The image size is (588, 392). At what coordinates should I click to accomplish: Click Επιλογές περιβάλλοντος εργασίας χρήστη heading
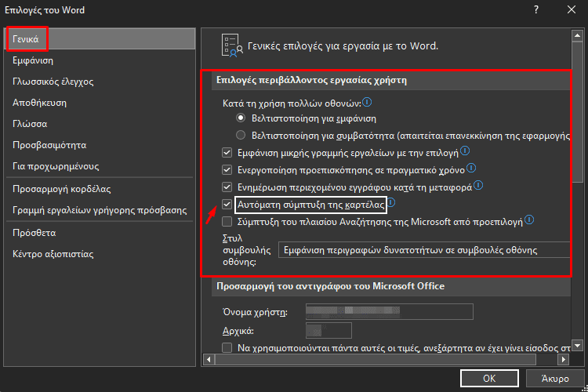(311, 80)
